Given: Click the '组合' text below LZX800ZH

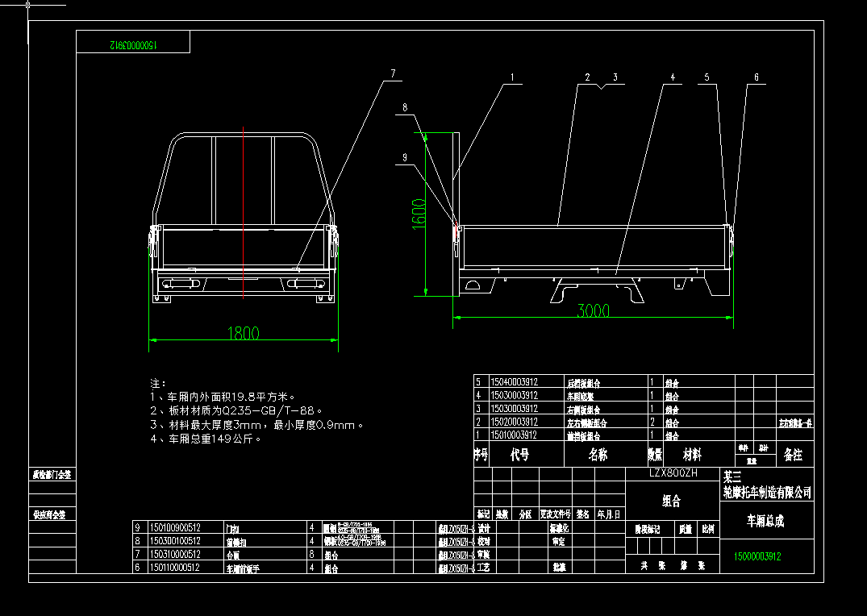Looking at the screenshot, I should [671, 501].
